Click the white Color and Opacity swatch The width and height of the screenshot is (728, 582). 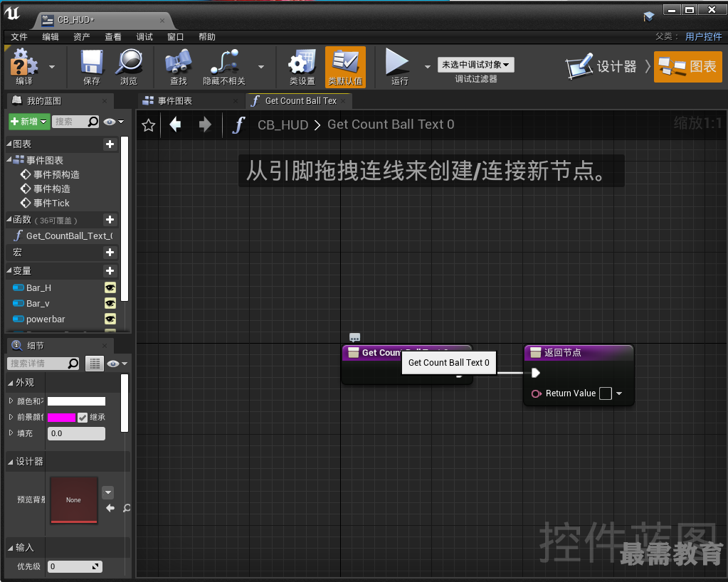pyautogui.click(x=76, y=401)
